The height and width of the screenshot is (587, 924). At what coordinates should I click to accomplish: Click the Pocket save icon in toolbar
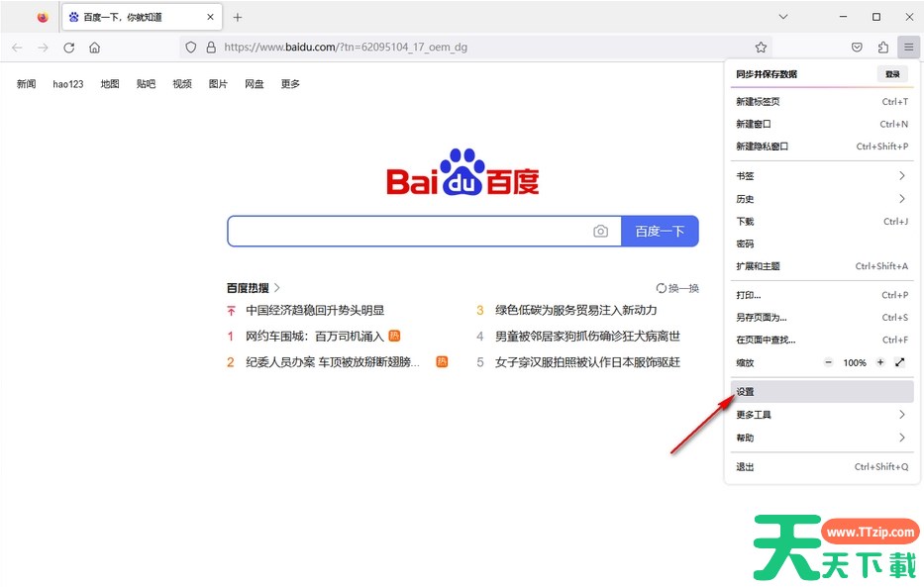[857, 48]
